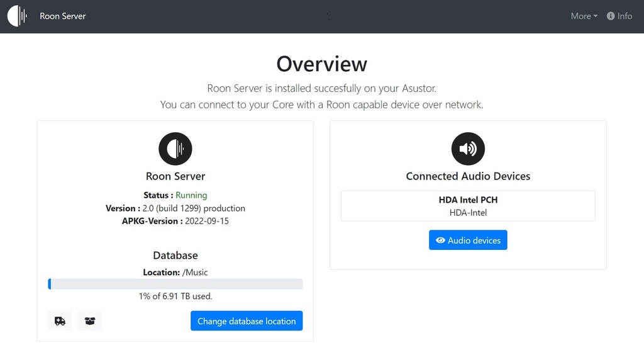The height and width of the screenshot is (345, 644).
Task: Open the Info page
Action: tap(619, 16)
